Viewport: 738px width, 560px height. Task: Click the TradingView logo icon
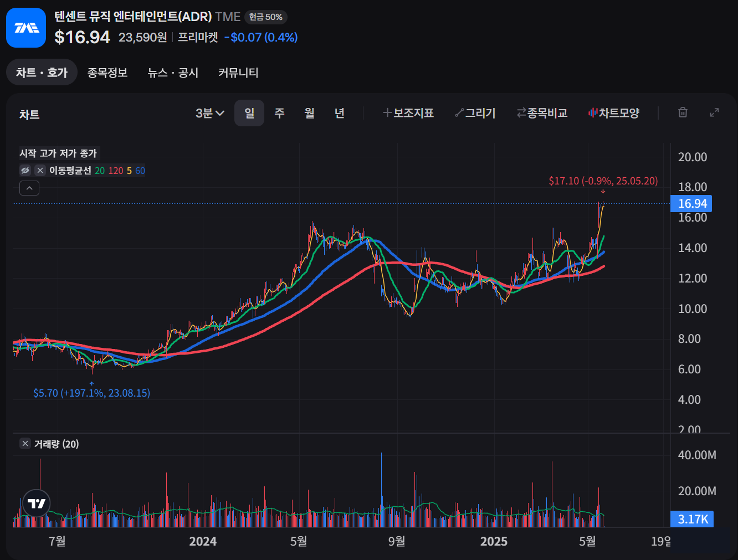tap(37, 504)
